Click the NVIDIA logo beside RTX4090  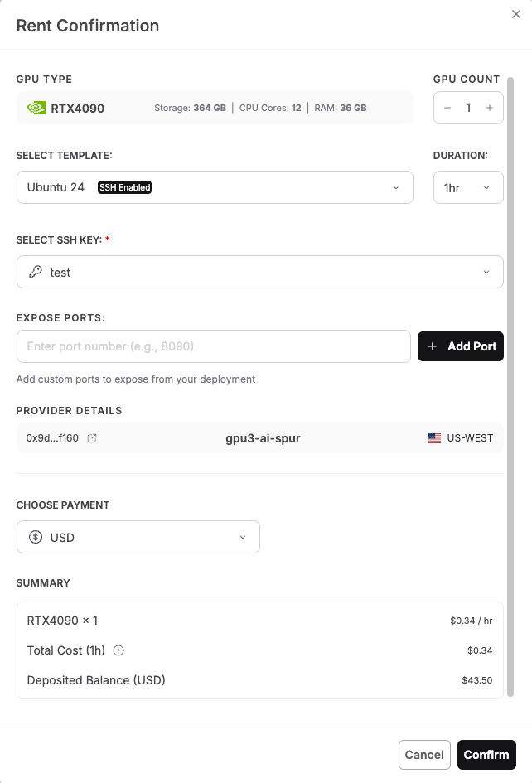coord(36,108)
